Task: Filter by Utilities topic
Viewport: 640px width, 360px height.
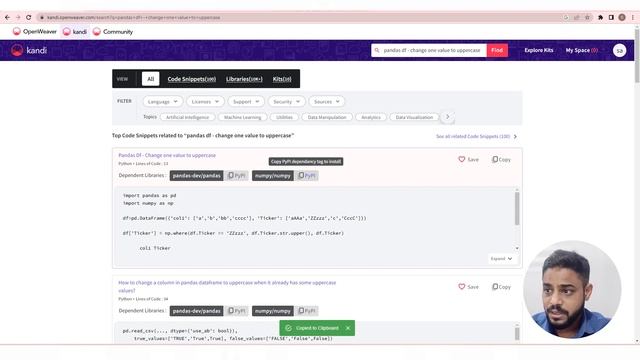Action: 284,118
